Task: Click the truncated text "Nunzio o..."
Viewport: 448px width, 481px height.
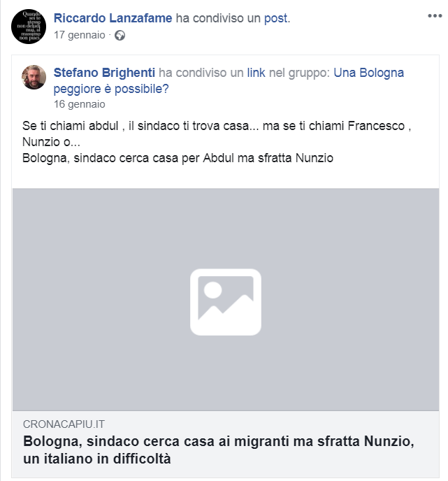Action: (51, 142)
